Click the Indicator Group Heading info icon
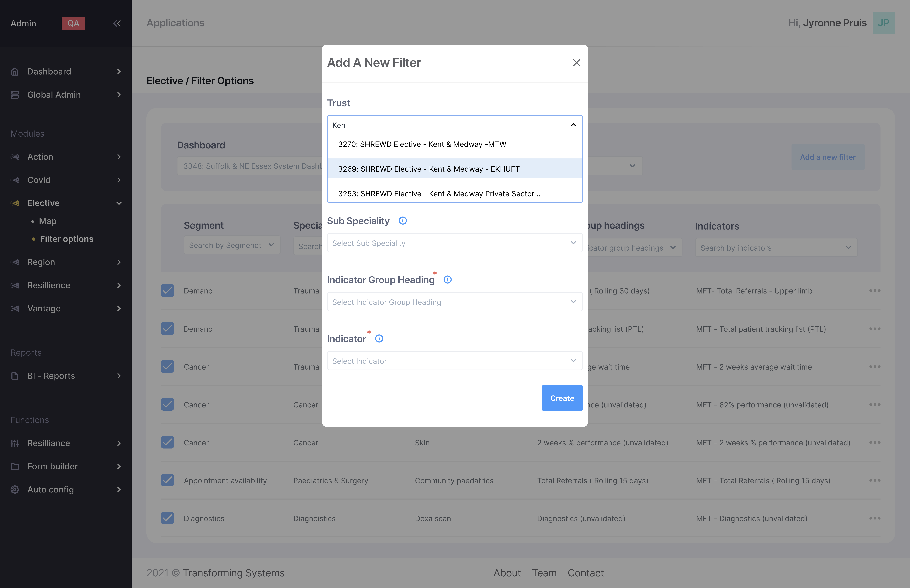 coord(447,280)
